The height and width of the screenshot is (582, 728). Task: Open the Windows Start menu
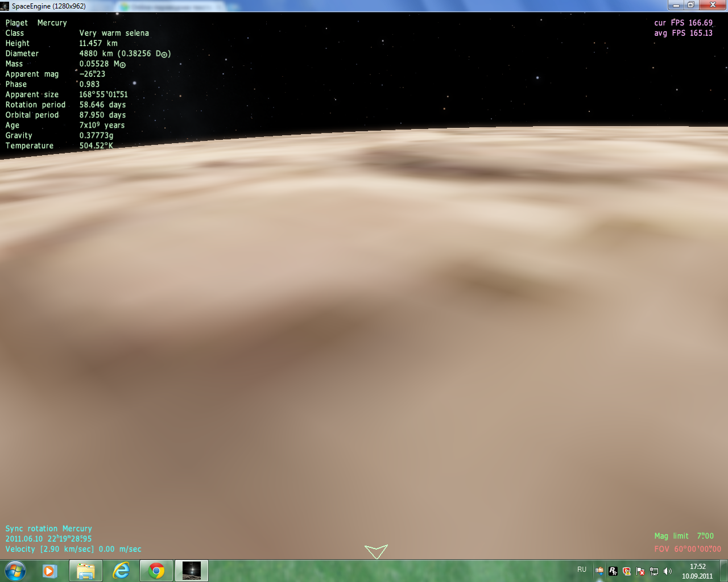point(15,571)
